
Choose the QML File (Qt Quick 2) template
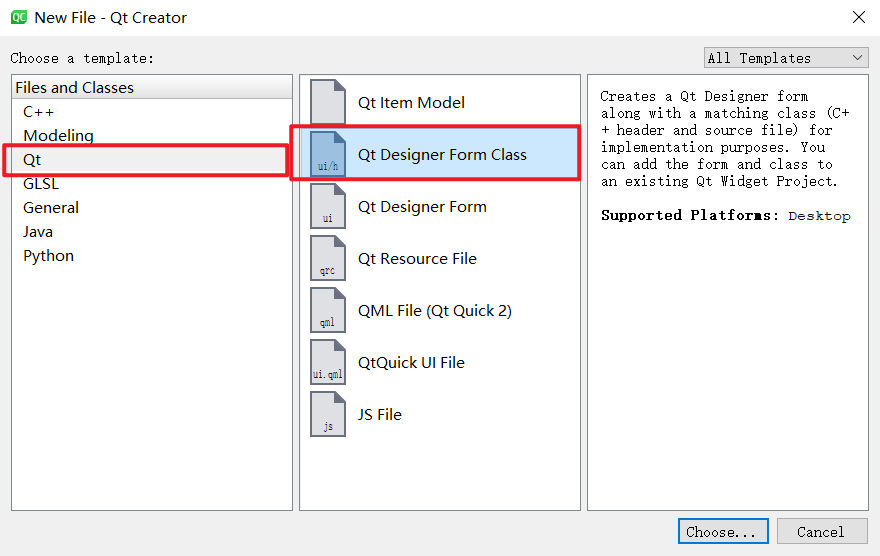click(x=440, y=310)
